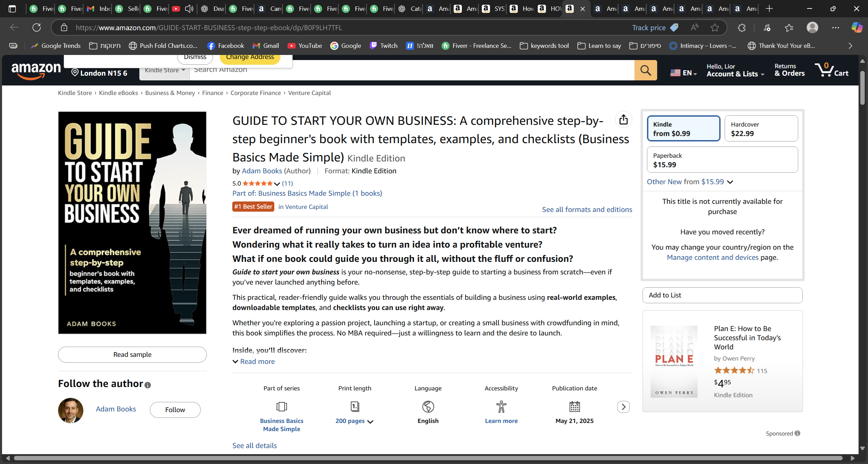Open a new browser tab
Screen dimensions: 868x464
(769, 9)
